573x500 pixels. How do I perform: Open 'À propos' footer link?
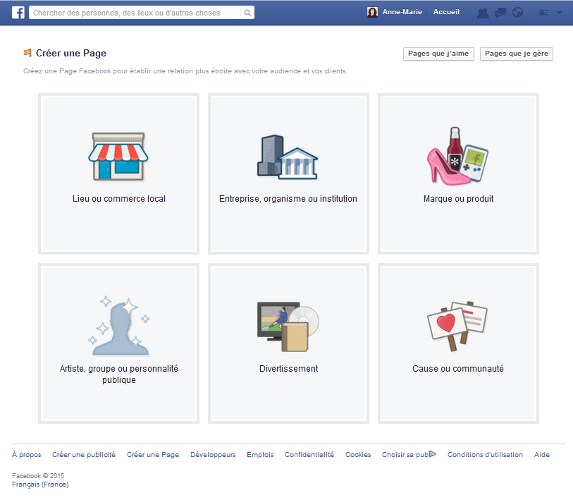26,454
